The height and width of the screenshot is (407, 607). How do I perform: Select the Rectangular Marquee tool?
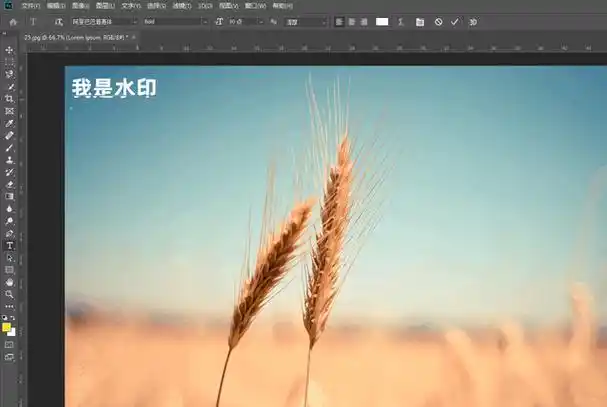[9, 62]
